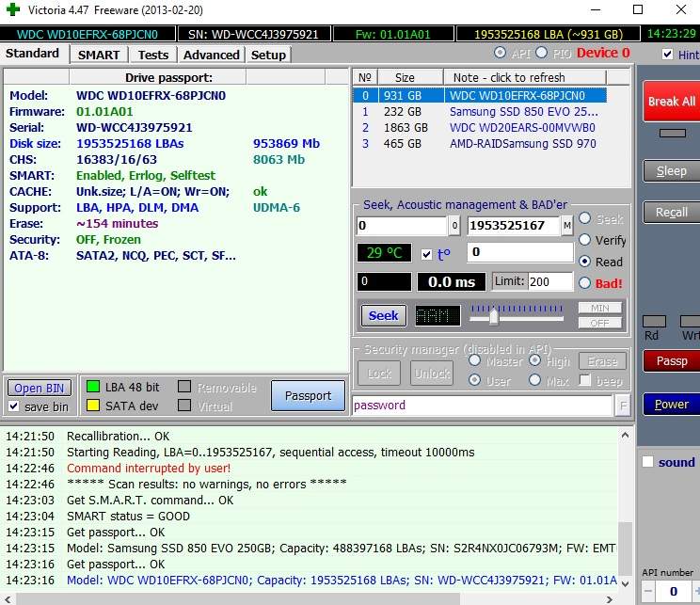
Task: Select the API access mode radio
Action: [x=500, y=53]
